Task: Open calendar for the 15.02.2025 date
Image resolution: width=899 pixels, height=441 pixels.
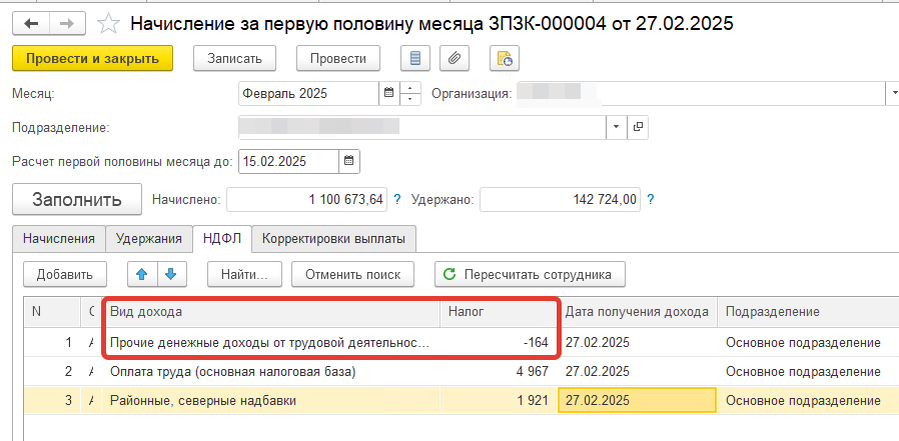Action: pyautogui.click(x=349, y=161)
